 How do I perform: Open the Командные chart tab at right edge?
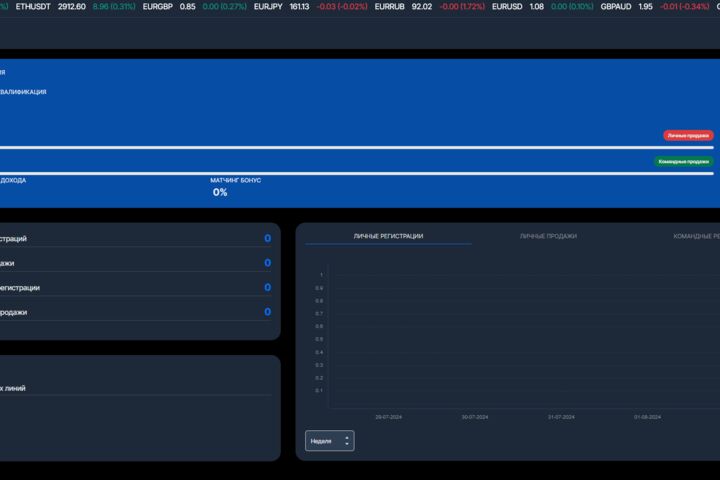click(697, 236)
